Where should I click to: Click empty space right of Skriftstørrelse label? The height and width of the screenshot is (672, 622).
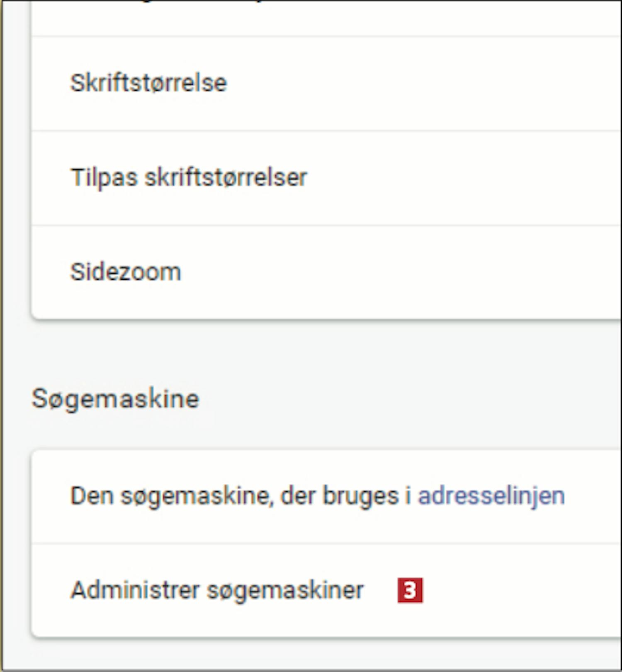415,83
